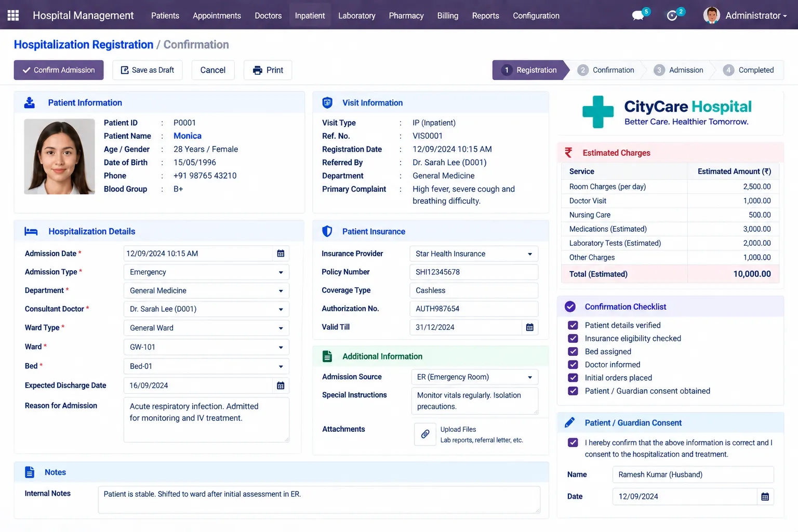This screenshot has width=798, height=532.
Task: Click the Guardian Consent pencil icon
Action: pyautogui.click(x=570, y=423)
